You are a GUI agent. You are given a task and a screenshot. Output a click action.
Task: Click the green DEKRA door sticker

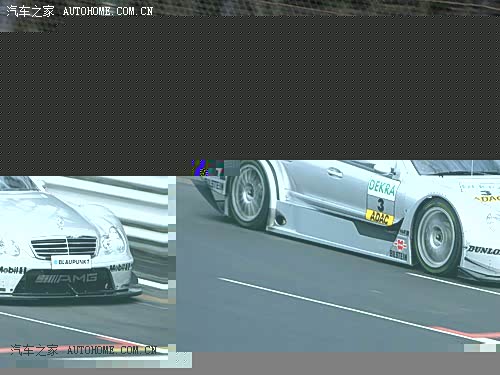(x=383, y=189)
